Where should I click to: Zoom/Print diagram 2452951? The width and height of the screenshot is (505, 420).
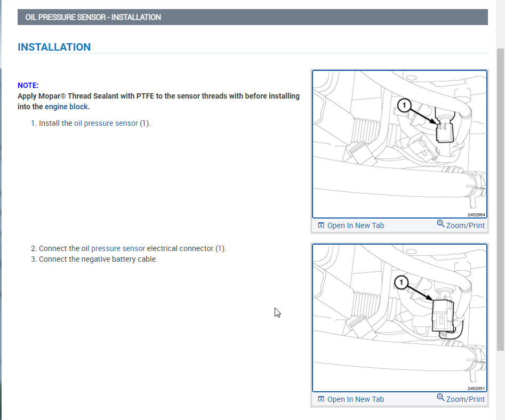pos(466,399)
